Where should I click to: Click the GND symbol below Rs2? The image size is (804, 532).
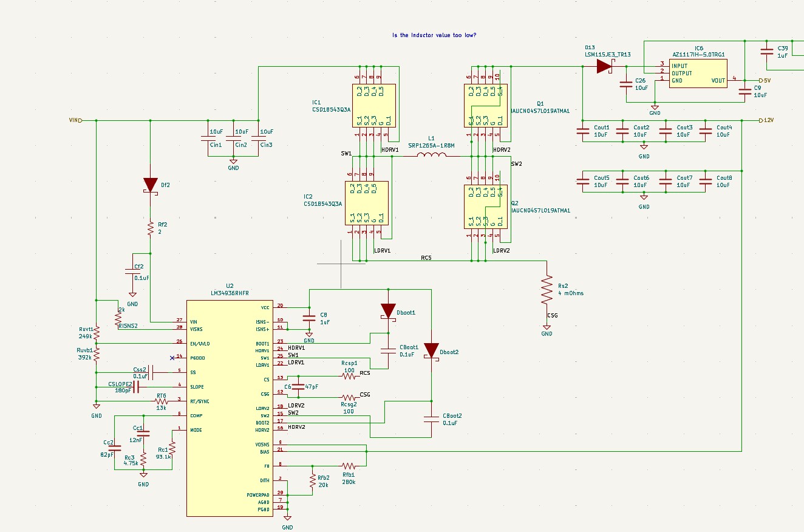click(x=547, y=330)
